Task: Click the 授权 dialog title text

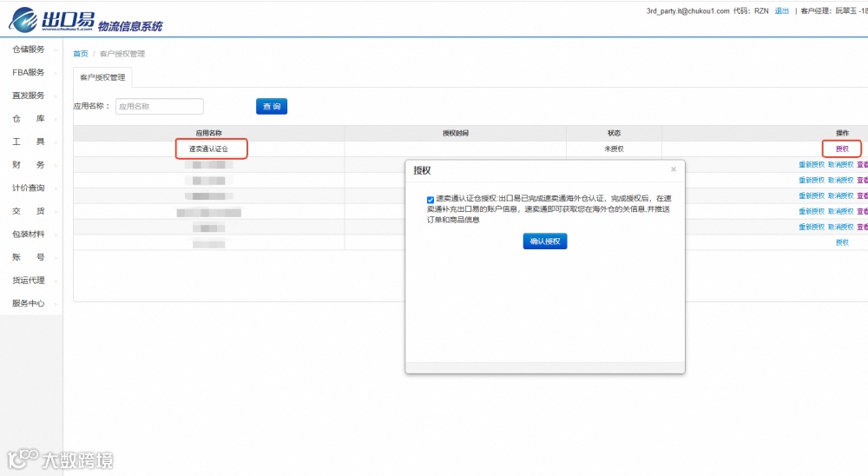Action: (x=422, y=170)
